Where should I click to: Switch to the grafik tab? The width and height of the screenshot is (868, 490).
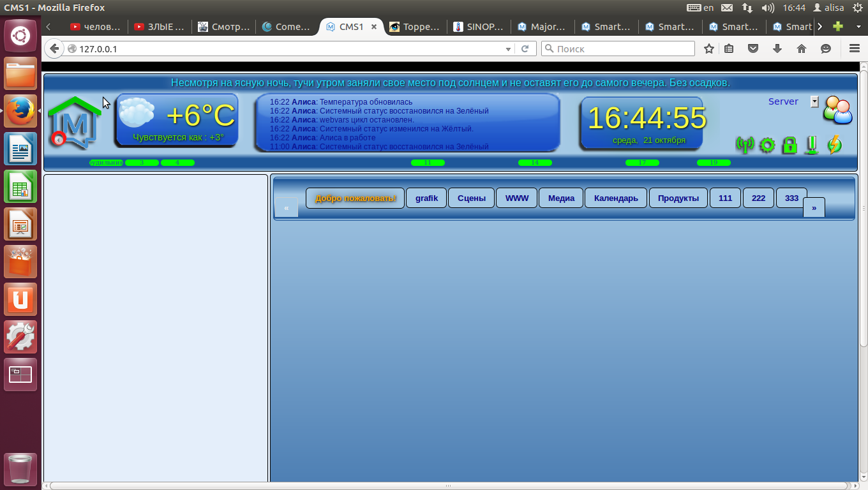(x=427, y=198)
